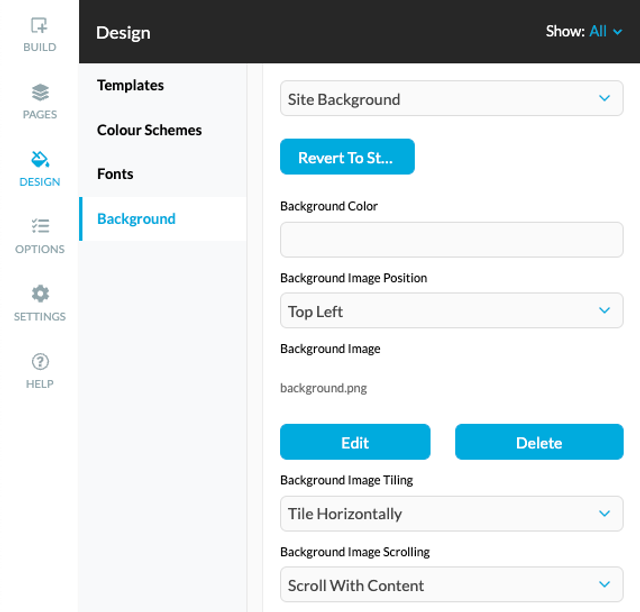Select the Design paint bucket icon

coord(40,159)
